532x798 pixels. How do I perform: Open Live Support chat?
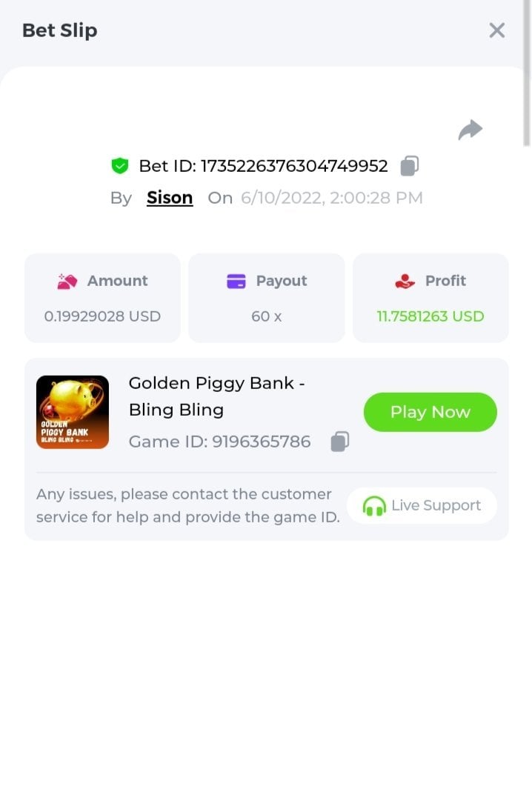422,505
